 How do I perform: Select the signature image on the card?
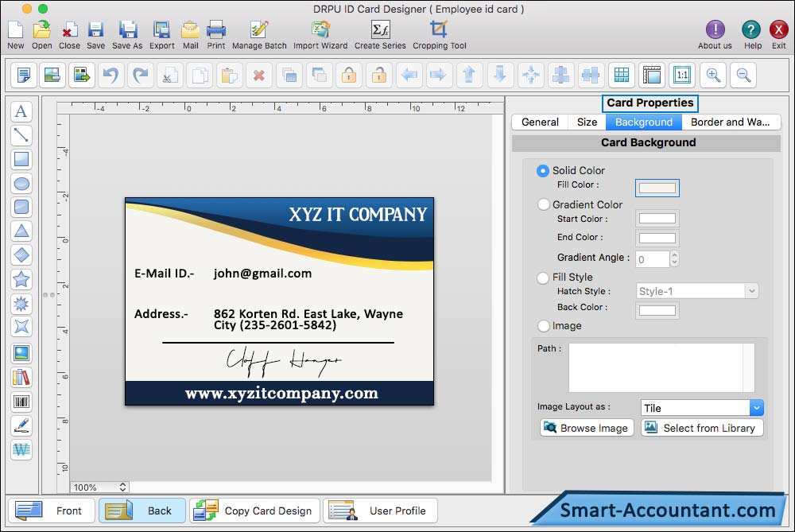pyautogui.click(x=284, y=362)
